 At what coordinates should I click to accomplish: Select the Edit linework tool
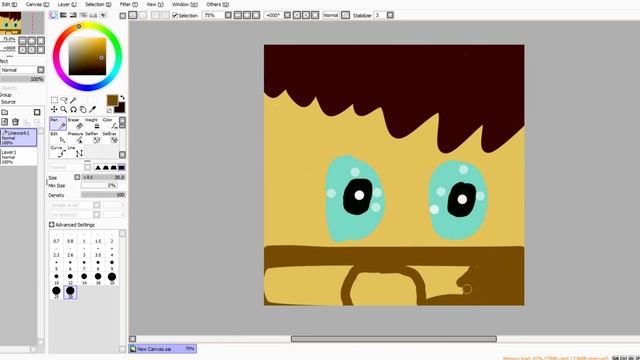click(x=58, y=138)
